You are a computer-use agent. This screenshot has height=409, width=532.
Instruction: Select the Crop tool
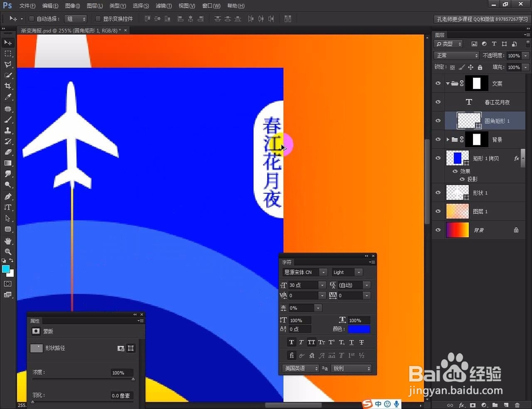point(7,85)
